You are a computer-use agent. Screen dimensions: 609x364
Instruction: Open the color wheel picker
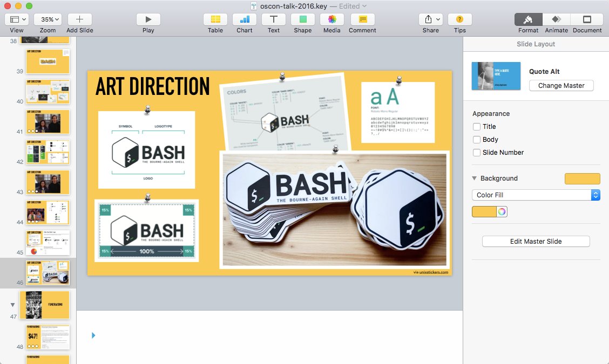point(502,211)
